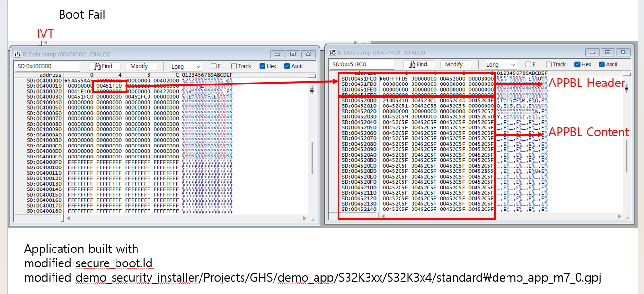Click the SD:004000F0 address row

click(44, 162)
